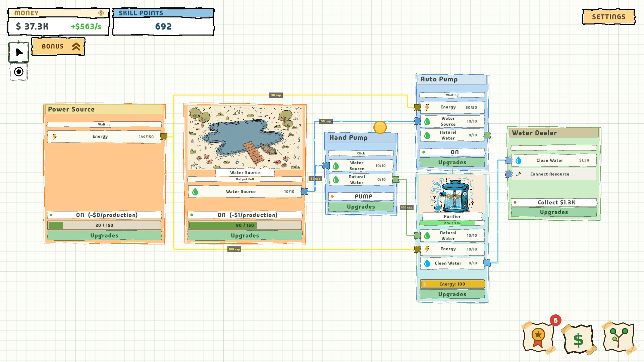Click the Purifier Energy: 100 bar

click(452, 284)
